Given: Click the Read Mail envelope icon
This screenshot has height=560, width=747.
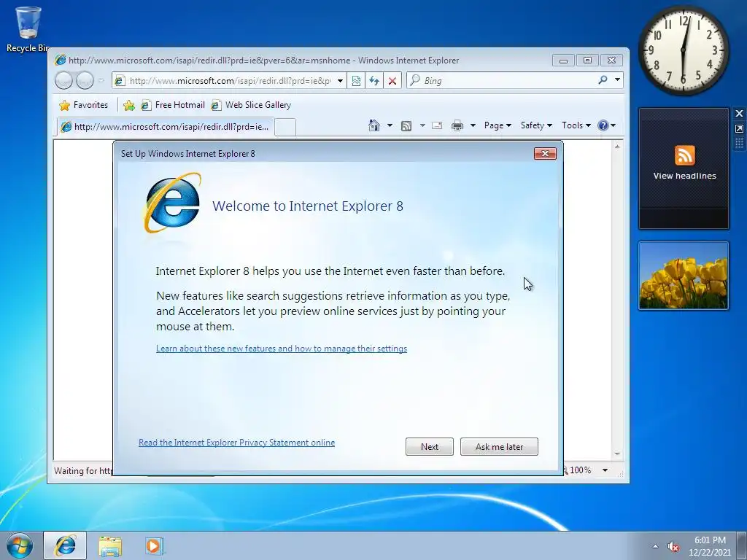Looking at the screenshot, I should click(437, 125).
